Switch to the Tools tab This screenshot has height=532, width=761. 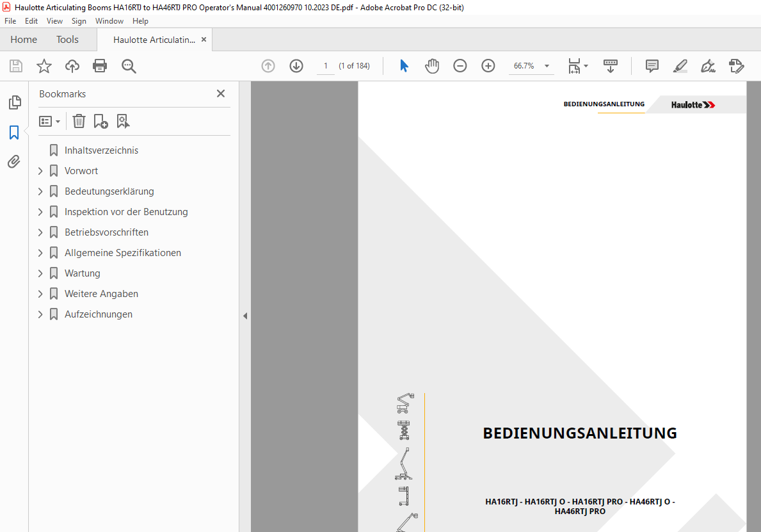point(67,39)
